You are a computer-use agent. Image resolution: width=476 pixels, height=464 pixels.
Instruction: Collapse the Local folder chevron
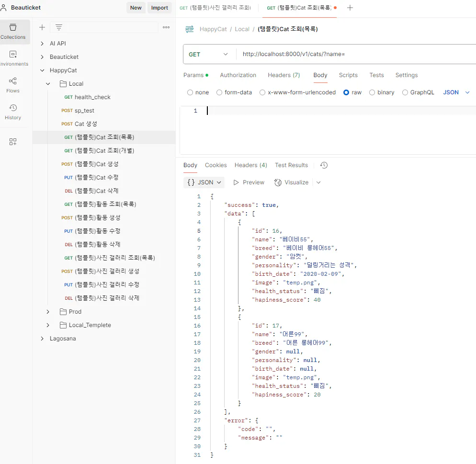(x=48, y=84)
